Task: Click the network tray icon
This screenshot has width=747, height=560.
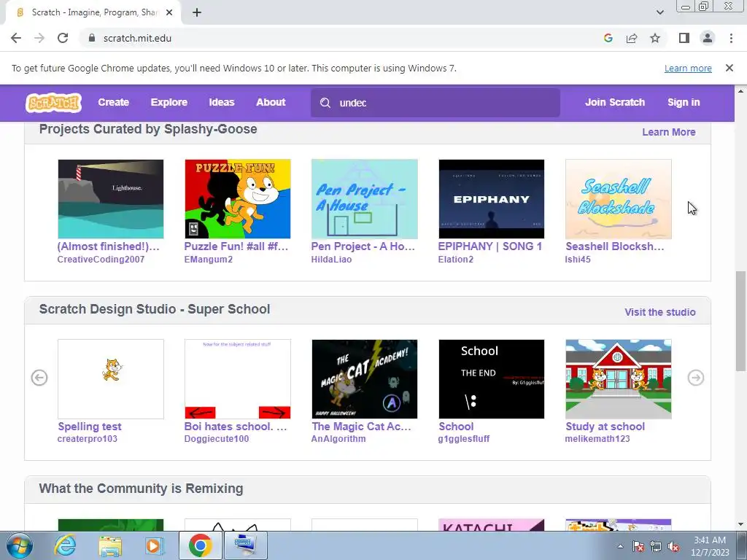Action: point(656,546)
